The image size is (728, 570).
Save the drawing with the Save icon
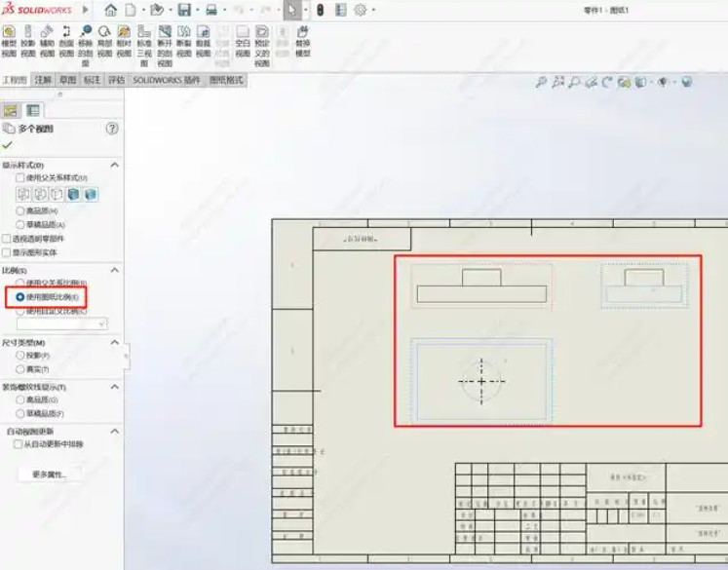tap(184, 10)
